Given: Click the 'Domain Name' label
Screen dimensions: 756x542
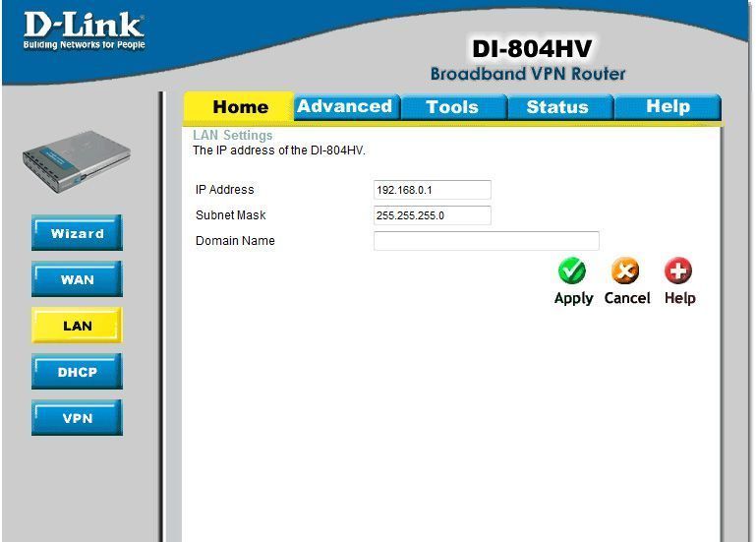Looking at the screenshot, I should pyautogui.click(x=235, y=241).
